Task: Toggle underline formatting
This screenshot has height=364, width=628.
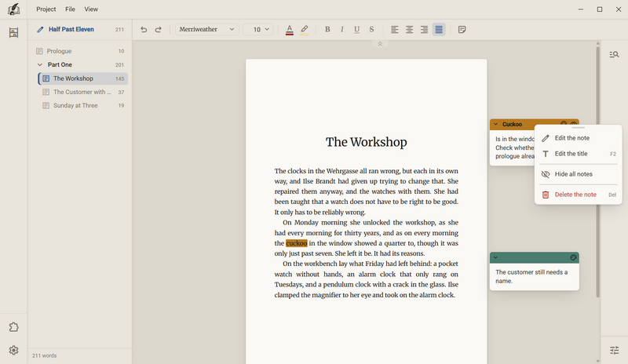Action: [357, 29]
